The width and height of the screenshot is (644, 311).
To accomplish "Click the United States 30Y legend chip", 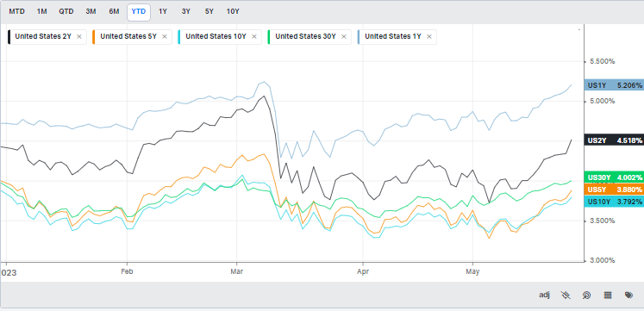I will tap(309, 36).
